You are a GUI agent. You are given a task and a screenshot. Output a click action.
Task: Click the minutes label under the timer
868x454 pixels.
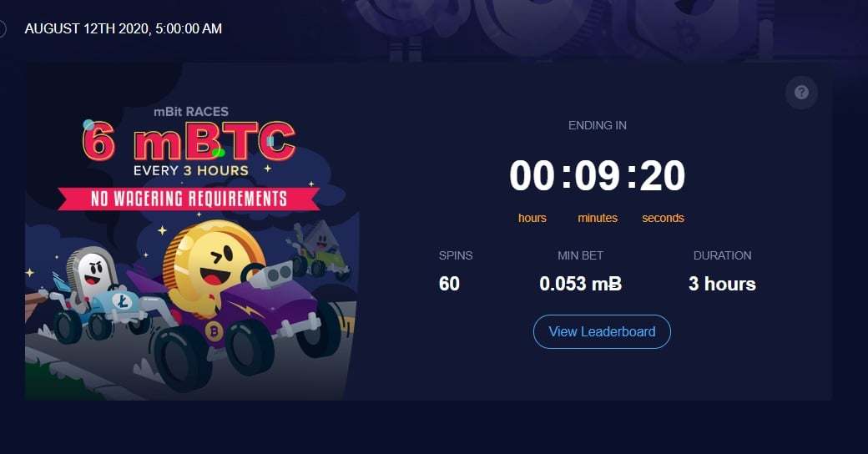click(598, 218)
